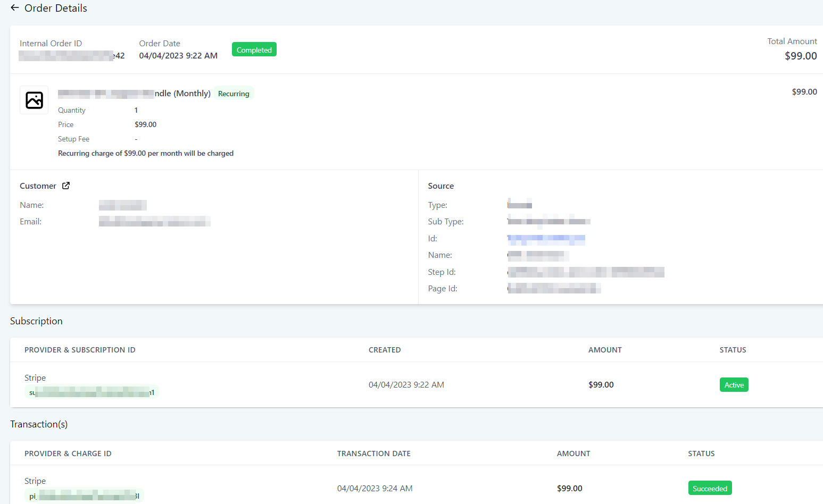Click the Stripe subscription ID chip
Image resolution: width=823 pixels, height=504 pixels.
click(92, 392)
